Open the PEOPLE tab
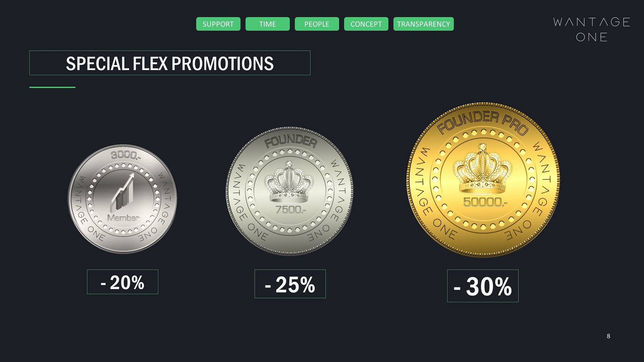The image size is (644, 362). [x=317, y=24]
